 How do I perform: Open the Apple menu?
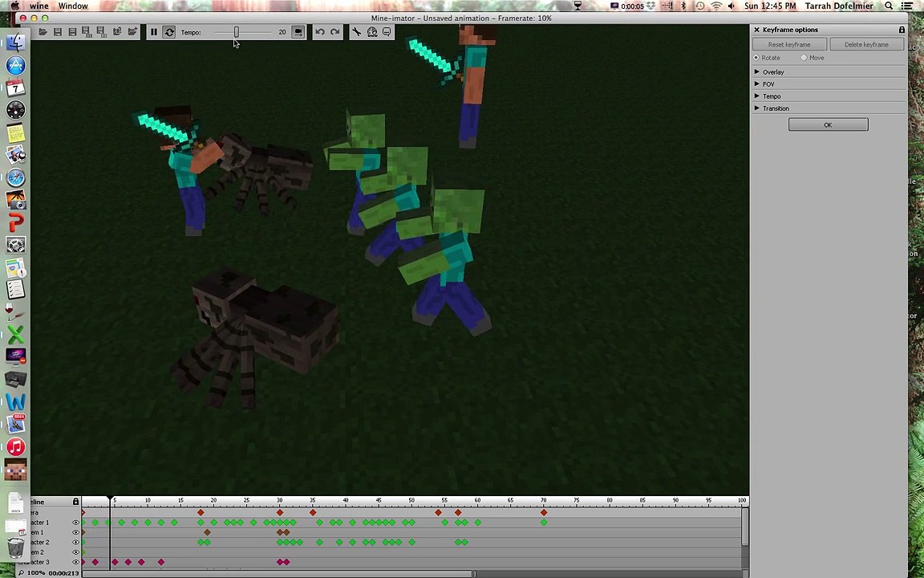tap(14, 6)
